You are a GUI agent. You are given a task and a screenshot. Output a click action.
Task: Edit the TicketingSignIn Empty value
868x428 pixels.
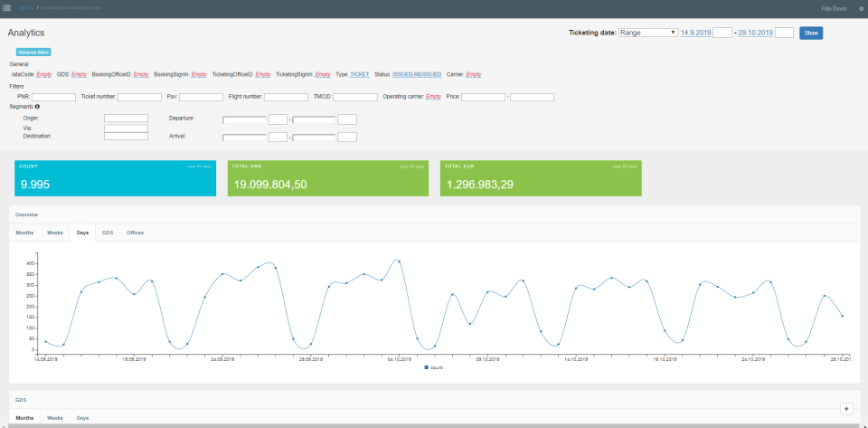tap(323, 74)
